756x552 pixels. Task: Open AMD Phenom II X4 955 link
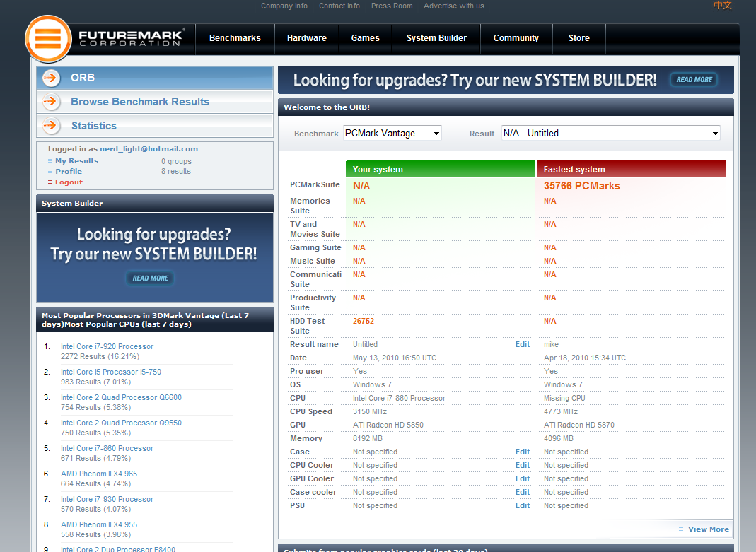pyautogui.click(x=99, y=524)
